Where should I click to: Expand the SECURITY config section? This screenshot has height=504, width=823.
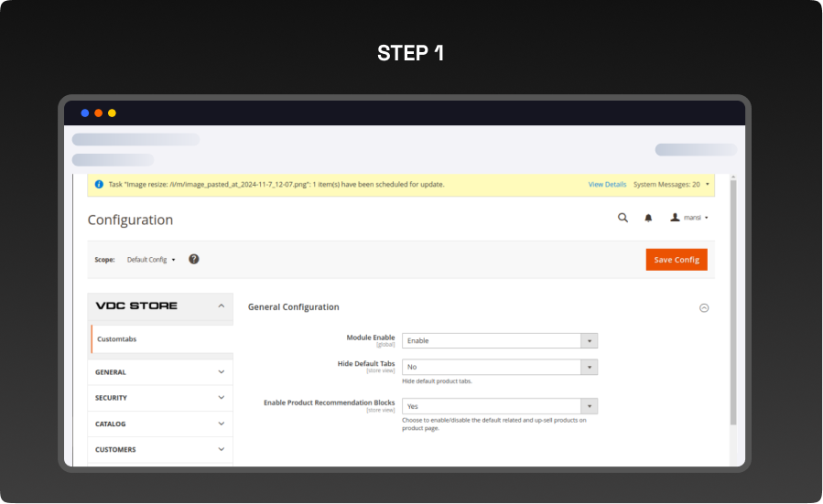point(160,398)
